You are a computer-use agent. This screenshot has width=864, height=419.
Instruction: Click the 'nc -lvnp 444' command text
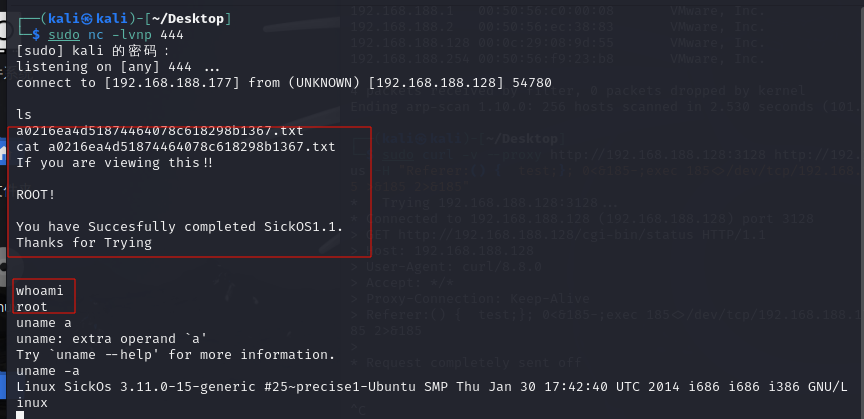pos(136,35)
